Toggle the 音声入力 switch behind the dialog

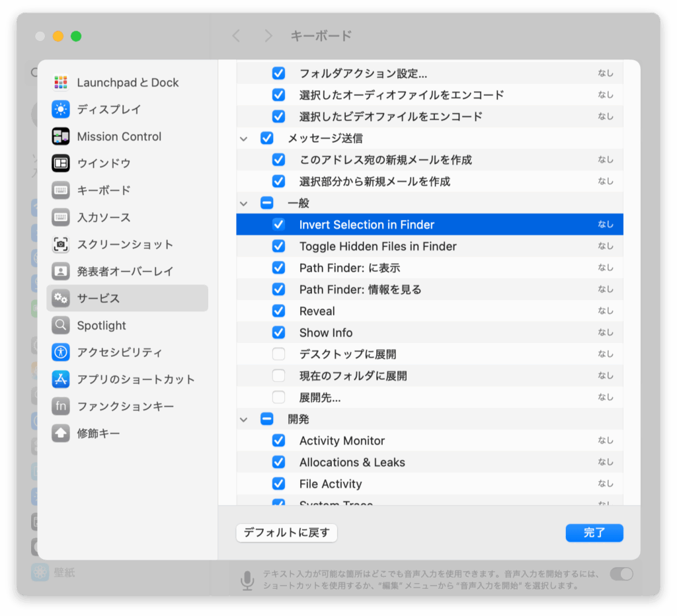coord(621,574)
